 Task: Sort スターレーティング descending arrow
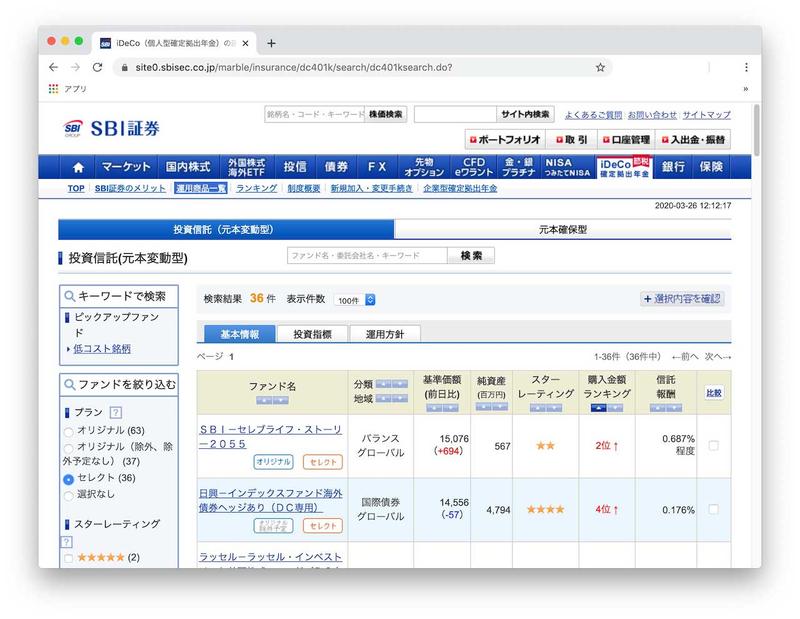[555, 408]
